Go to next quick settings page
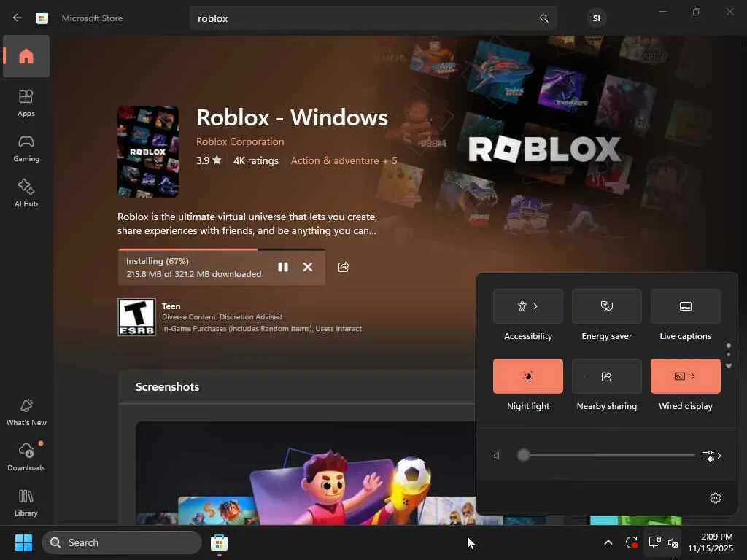Image resolution: width=747 pixels, height=560 pixels. pos(729,366)
